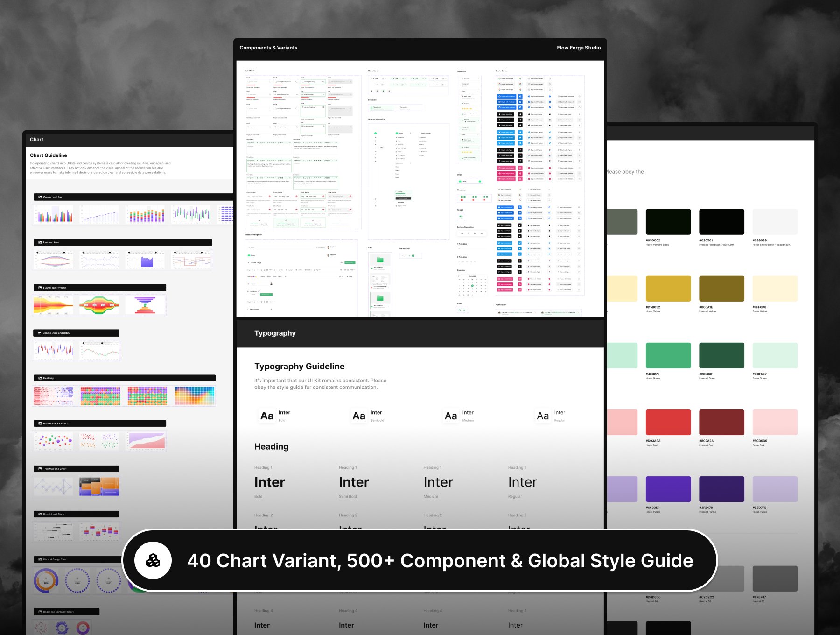Image resolution: width=840 pixels, height=635 pixels.
Task: Select Heading 1 Inter sample labeled Semi Bold
Action: point(354,482)
